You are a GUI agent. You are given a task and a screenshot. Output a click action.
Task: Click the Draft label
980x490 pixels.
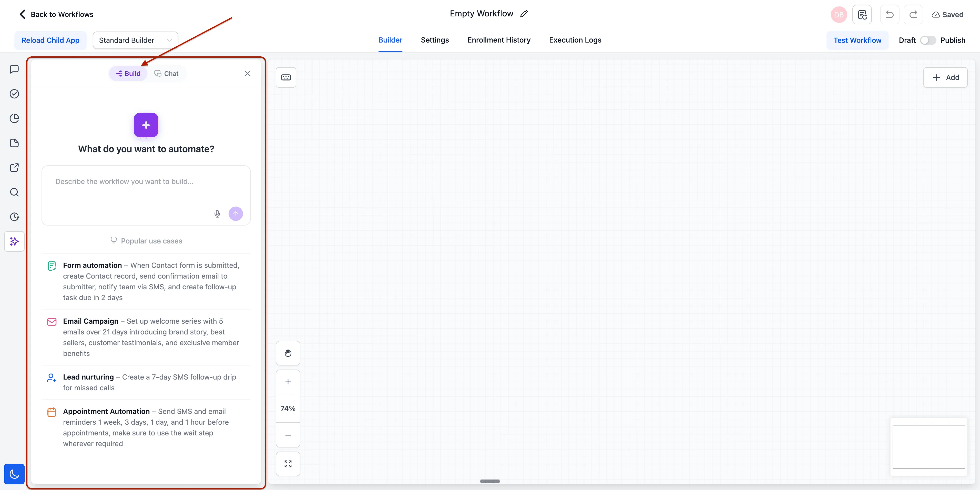click(907, 40)
